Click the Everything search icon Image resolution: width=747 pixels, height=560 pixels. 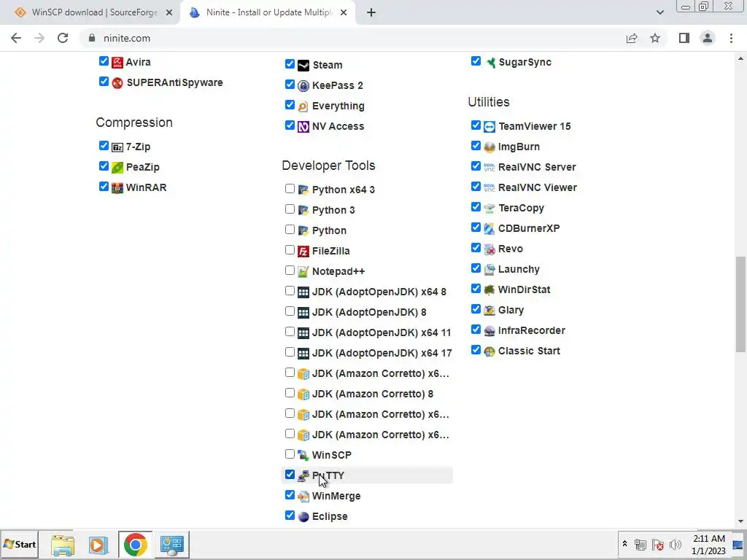tap(303, 106)
